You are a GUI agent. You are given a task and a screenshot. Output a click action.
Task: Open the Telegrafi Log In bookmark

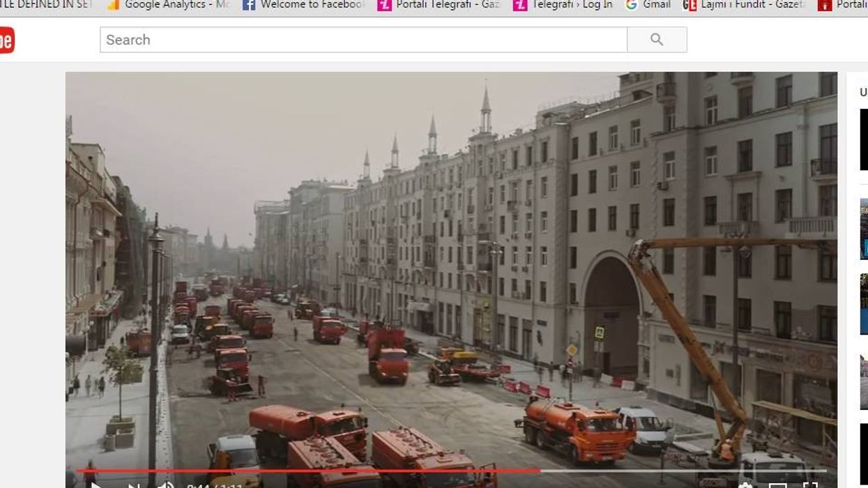click(x=563, y=5)
